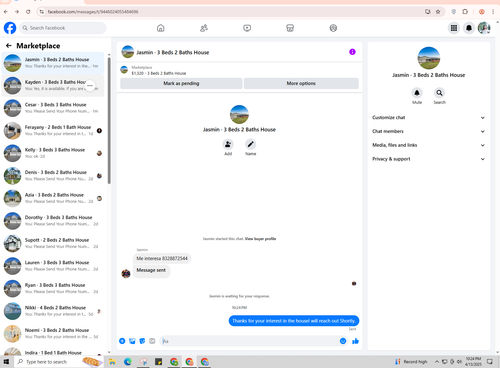Click the large listing photo in right panel
This screenshot has width=500, height=368.
click(429, 58)
